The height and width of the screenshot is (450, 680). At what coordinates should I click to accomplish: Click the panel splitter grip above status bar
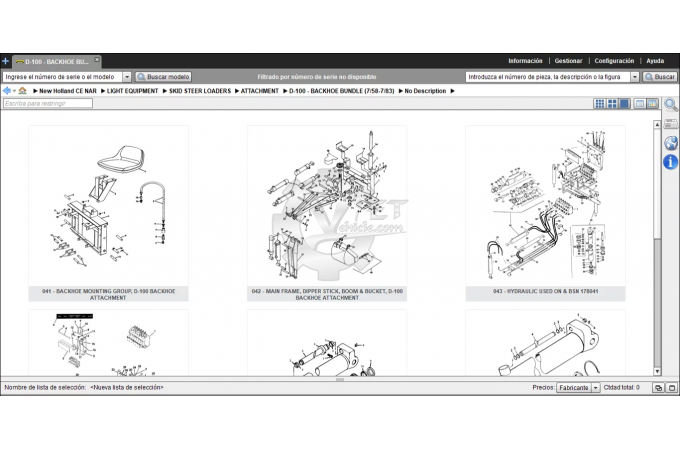coord(340,379)
